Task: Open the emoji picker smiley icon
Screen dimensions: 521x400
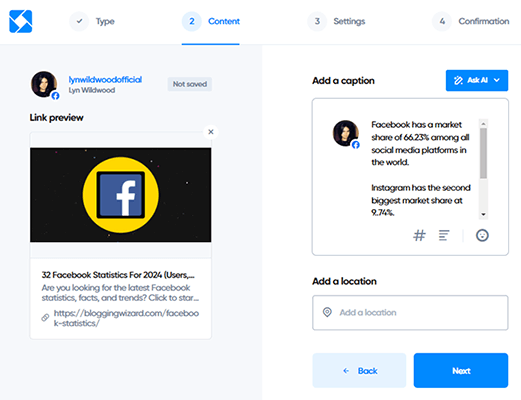Action: 482,235
